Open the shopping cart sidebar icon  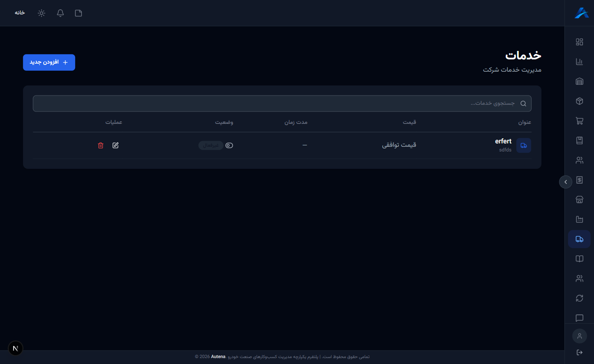tap(579, 120)
